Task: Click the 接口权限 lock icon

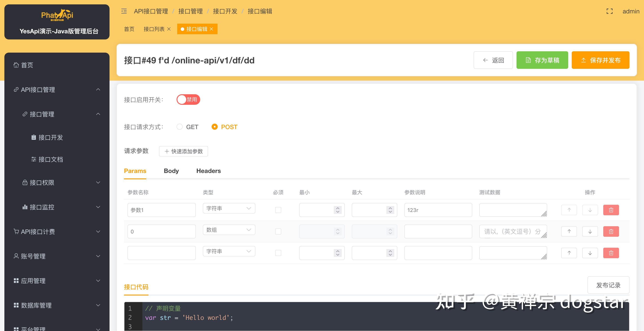Action: (x=25, y=183)
